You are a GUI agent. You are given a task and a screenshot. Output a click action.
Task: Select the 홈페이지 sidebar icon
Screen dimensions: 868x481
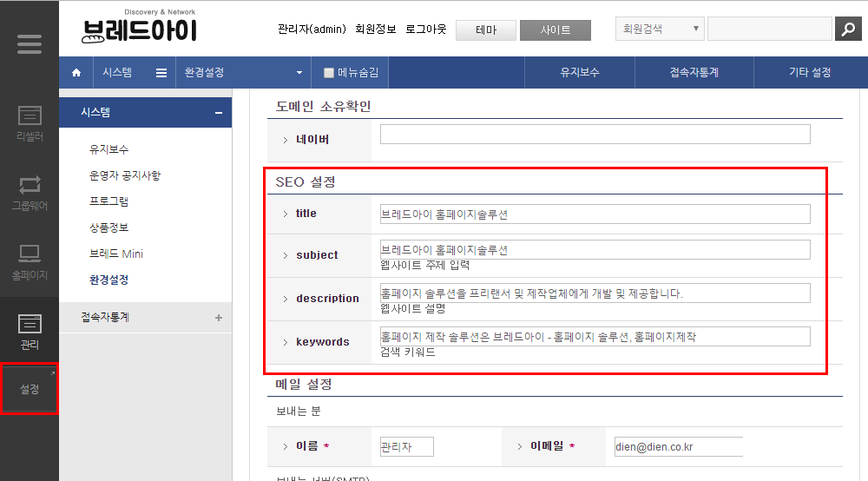click(x=30, y=262)
